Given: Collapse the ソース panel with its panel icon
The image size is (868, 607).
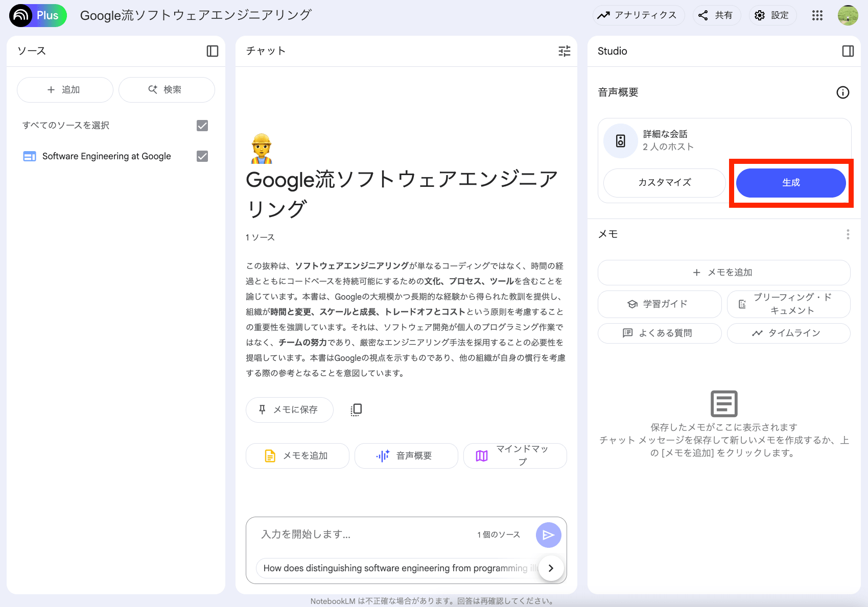Looking at the screenshot, I should (x=213, y=51).
